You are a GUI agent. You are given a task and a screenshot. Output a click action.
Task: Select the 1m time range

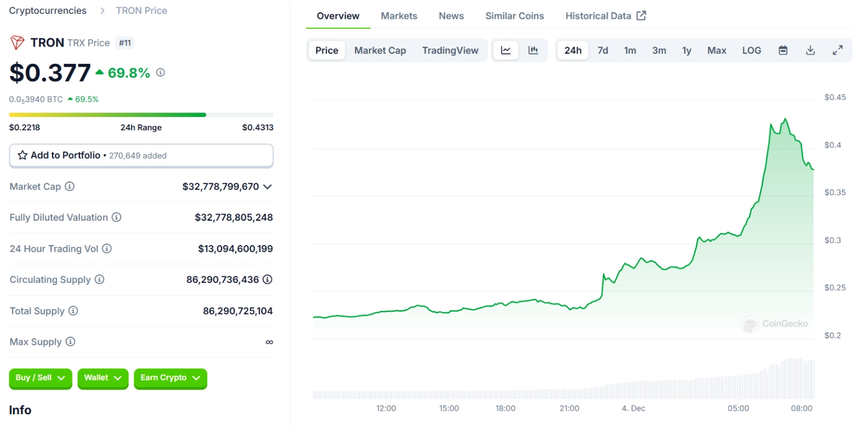[630, 50]
